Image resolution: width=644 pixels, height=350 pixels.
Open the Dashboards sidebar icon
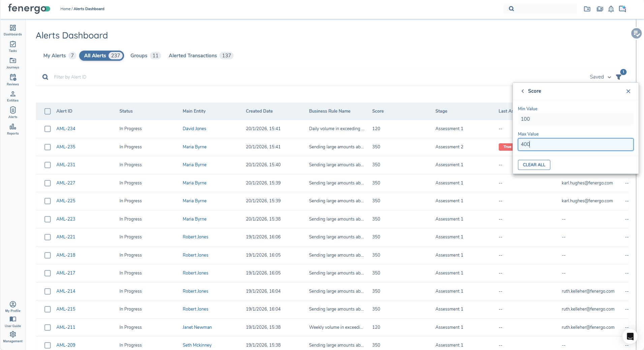tap(12, 30)
